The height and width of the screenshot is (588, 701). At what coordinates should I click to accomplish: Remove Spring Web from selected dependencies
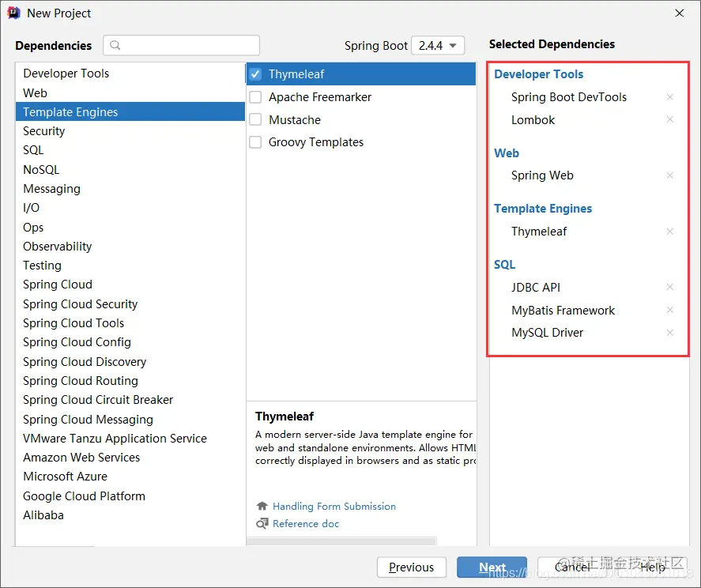(x=669, y=175)
